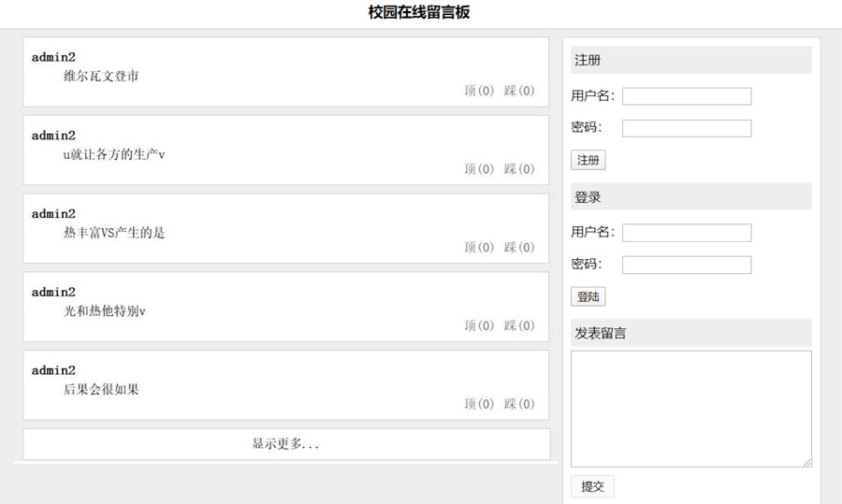Upvote 顶(0) on the 维尔瓦文登市 message
The image size is (842, 504).
[x=479, y=91]
